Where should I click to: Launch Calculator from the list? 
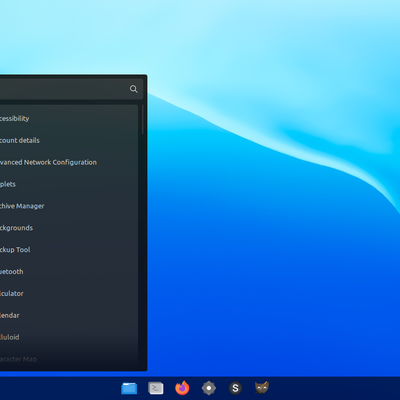(x=69, y=293)
